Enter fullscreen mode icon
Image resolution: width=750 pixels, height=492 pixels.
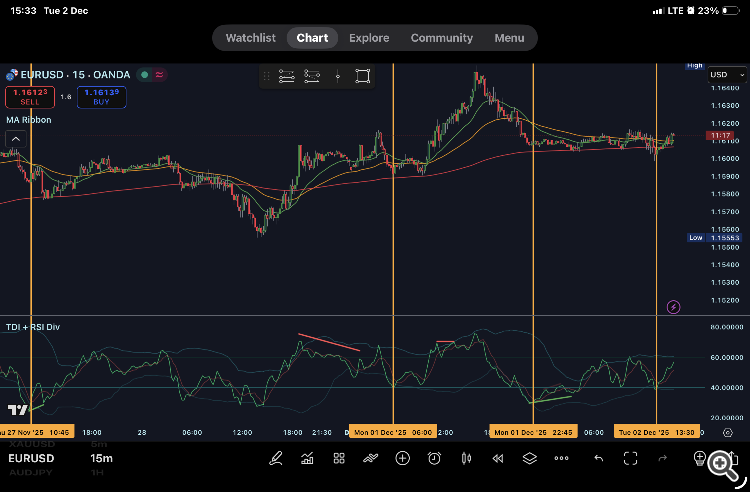tap(630, 458)
